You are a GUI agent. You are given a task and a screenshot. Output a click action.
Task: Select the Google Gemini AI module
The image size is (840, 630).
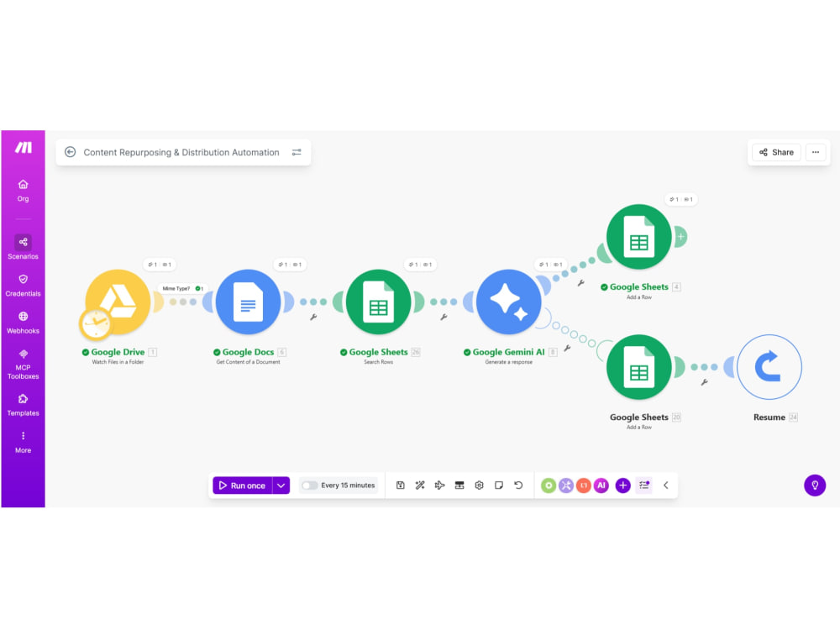(x=508, y=302)
